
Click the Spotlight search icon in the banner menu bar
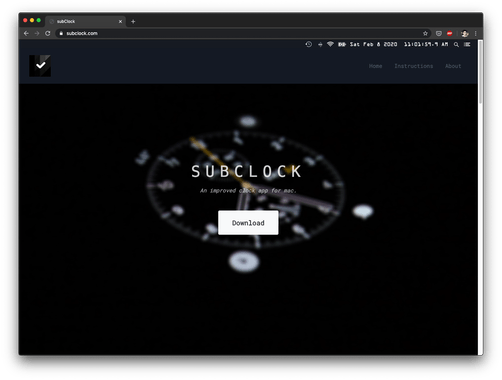tap(456, 44)
